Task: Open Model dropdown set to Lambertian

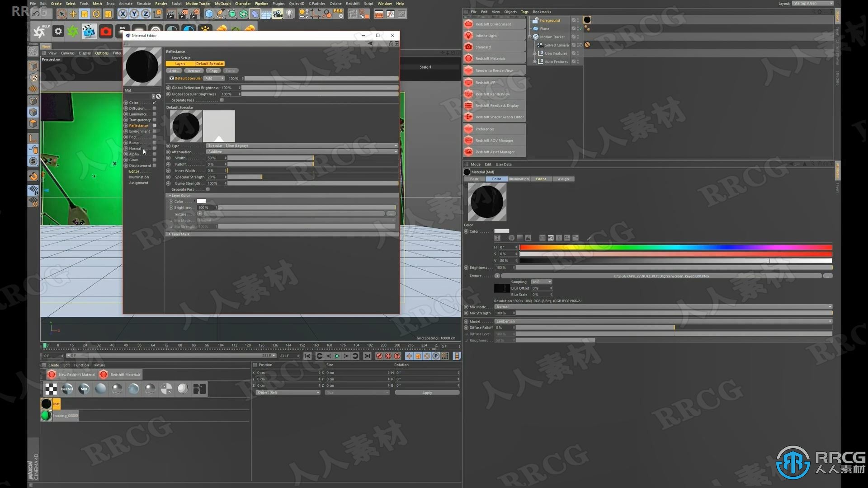Action: [x=663, y=321]
